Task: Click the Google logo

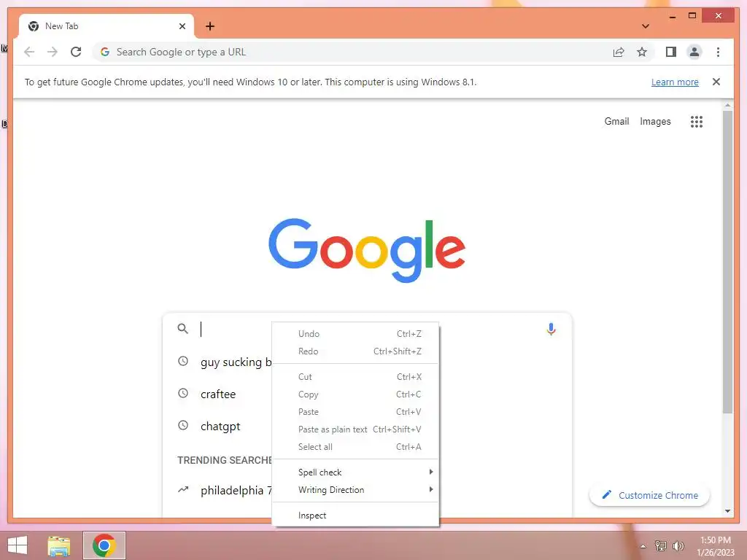Action: point(367,250)
